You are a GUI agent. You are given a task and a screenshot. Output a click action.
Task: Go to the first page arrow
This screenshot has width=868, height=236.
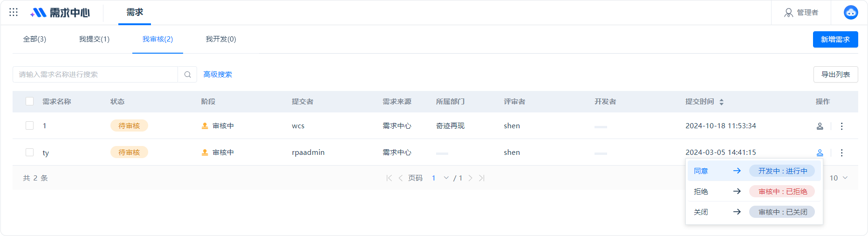(389, 178)
